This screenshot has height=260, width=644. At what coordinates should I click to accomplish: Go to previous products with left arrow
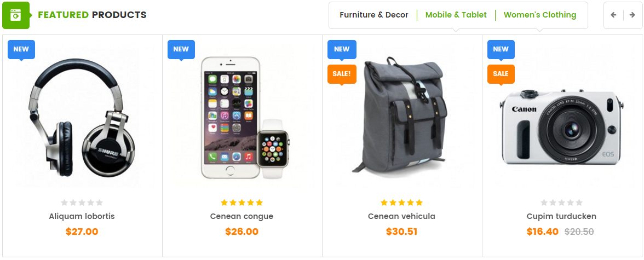coord(613,15)
